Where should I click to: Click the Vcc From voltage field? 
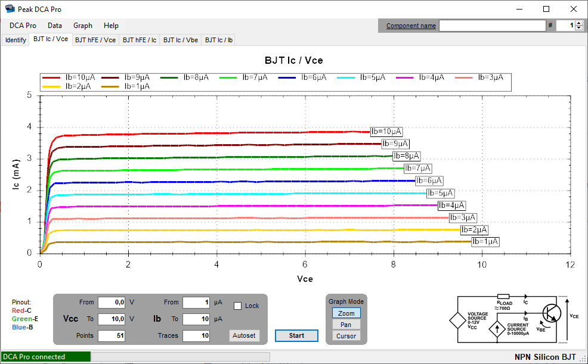click(x=112, y=302)
